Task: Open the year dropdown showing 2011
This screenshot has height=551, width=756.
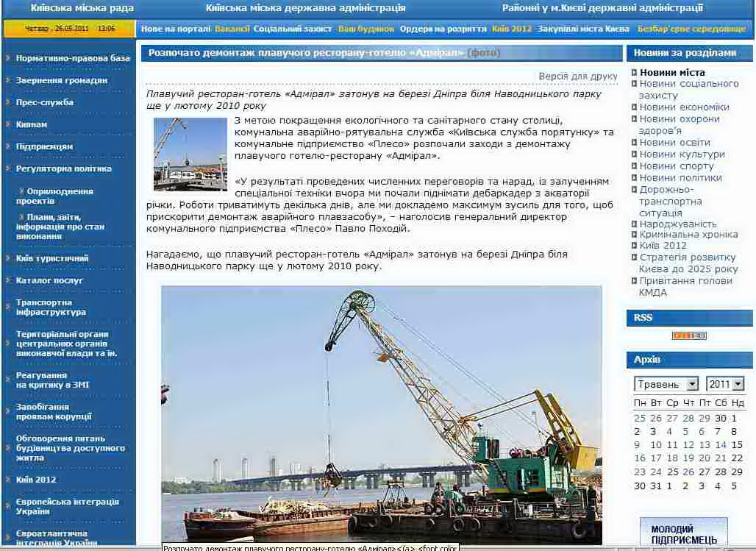Action: pos(725,384)
